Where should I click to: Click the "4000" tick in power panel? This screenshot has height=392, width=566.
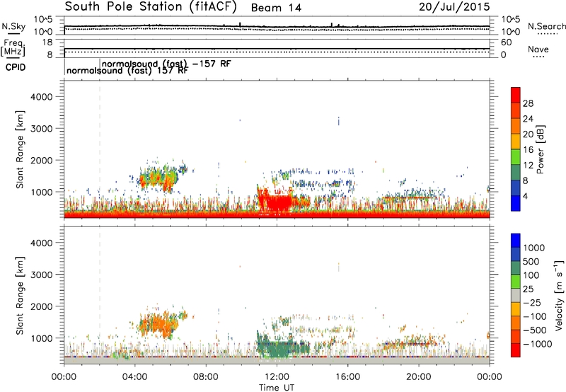pyautogui.click(x=41, y=97)
